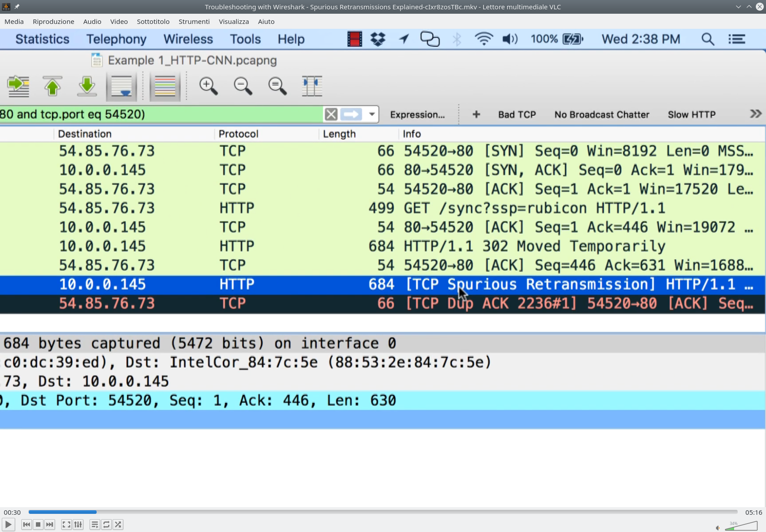
Task: Click Go to first packet arrow
Action: pyautogui.click(x=52, y=86)
